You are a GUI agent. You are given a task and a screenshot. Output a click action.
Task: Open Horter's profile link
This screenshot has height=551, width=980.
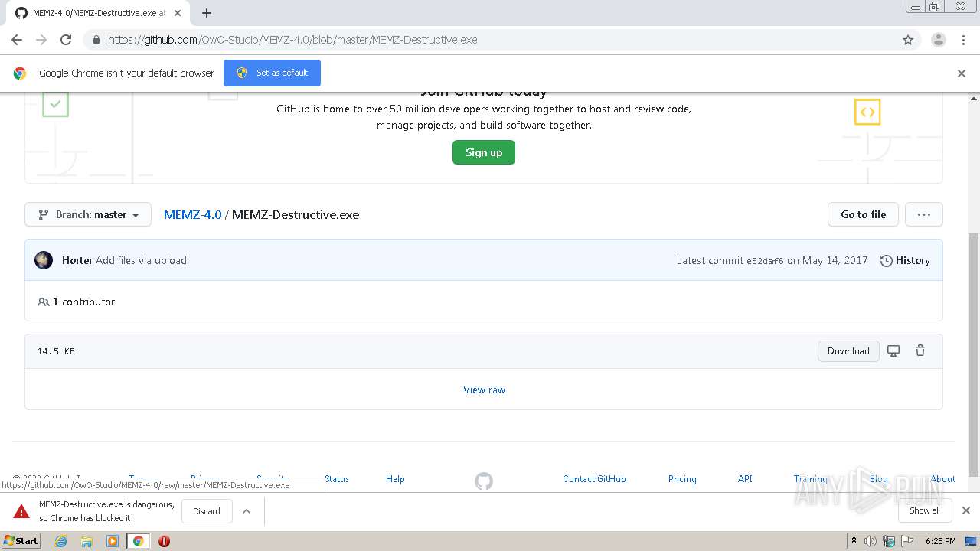pyautogui.click(x=77, y=260)
